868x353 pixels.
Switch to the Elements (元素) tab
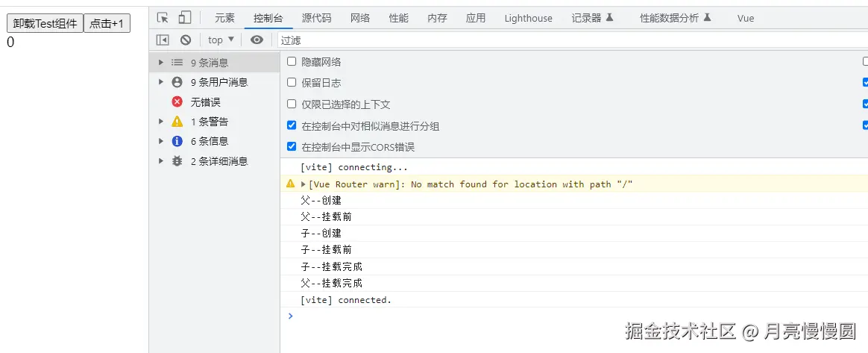coord(224,18)
